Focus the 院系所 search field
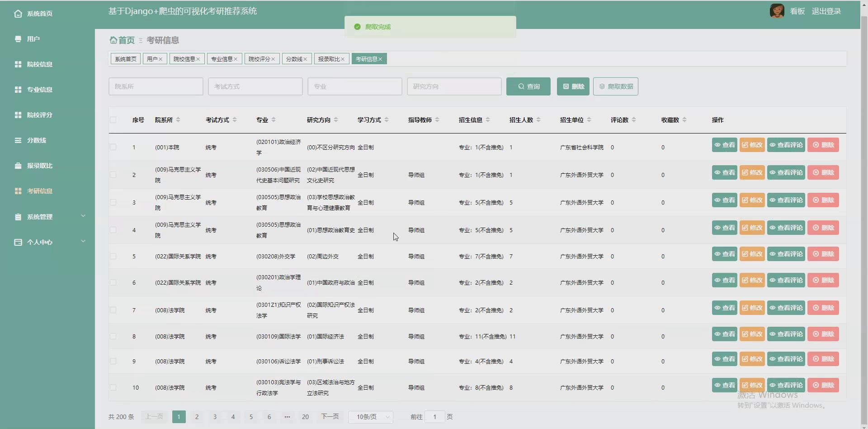 pyautogui.click(x=156, y=86)
